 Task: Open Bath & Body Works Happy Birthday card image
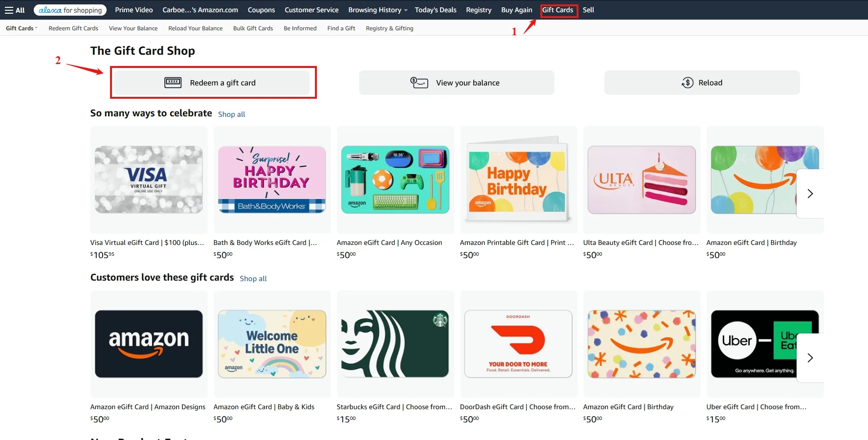(272, 179)
